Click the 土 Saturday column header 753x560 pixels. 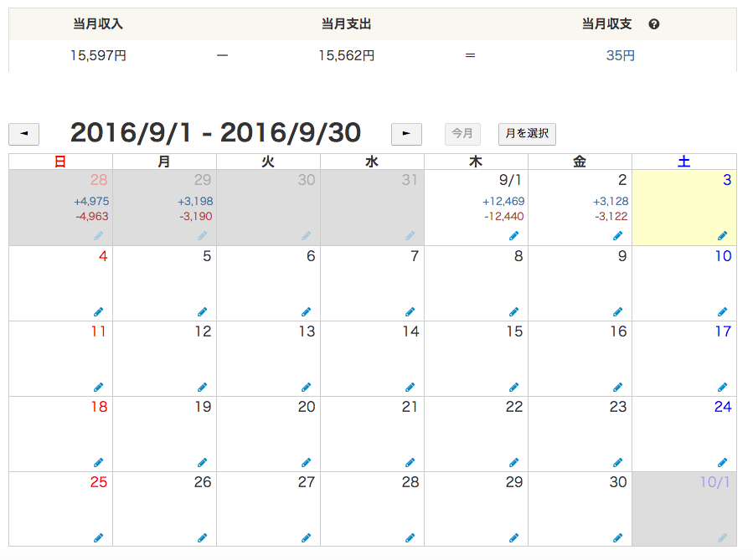click(x=683, y=162)
